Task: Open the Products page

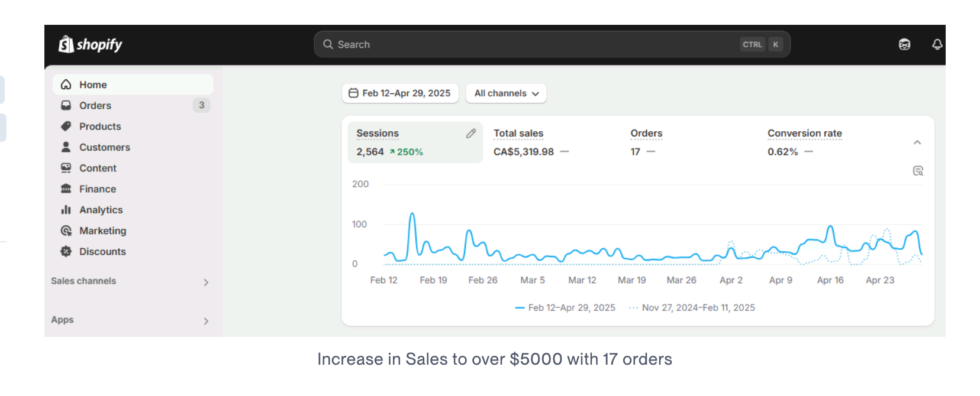Action: (x=133, y=126)
